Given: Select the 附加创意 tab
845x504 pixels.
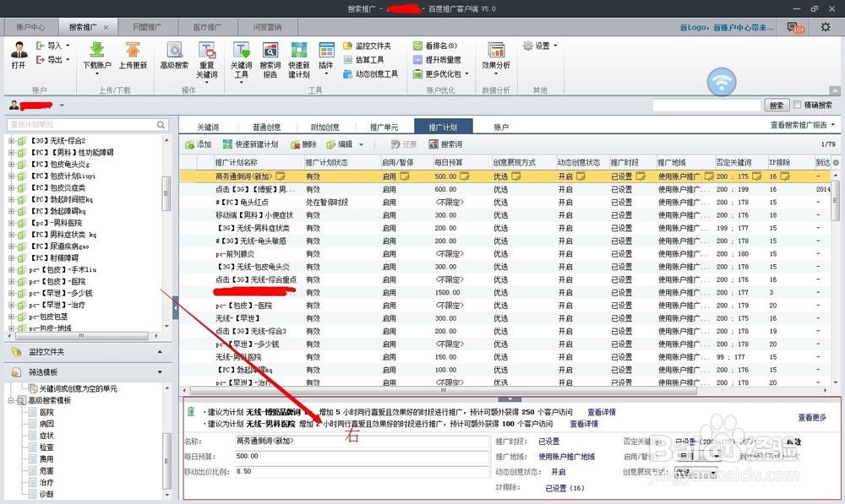Looking at the screenshot, I should coord(325,127).
